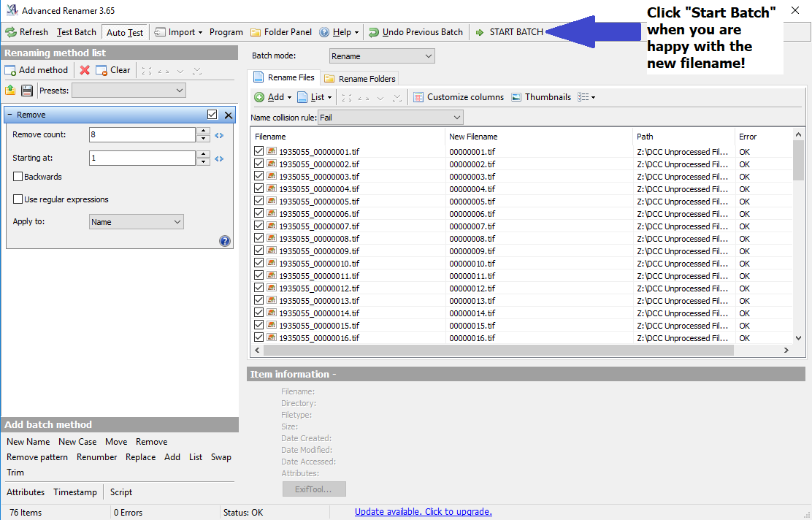
Task: Open the Import menu
Action: coord(179,32)
